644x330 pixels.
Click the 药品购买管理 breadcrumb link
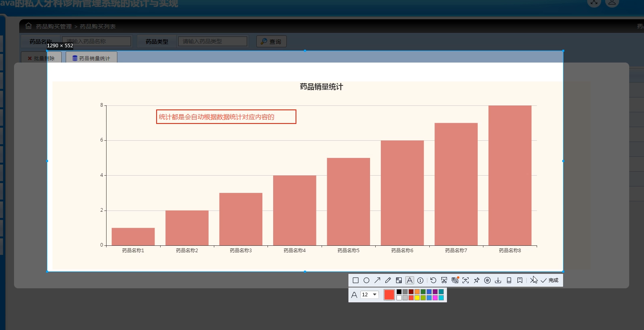pyautogui.click(x=54, y=26)
